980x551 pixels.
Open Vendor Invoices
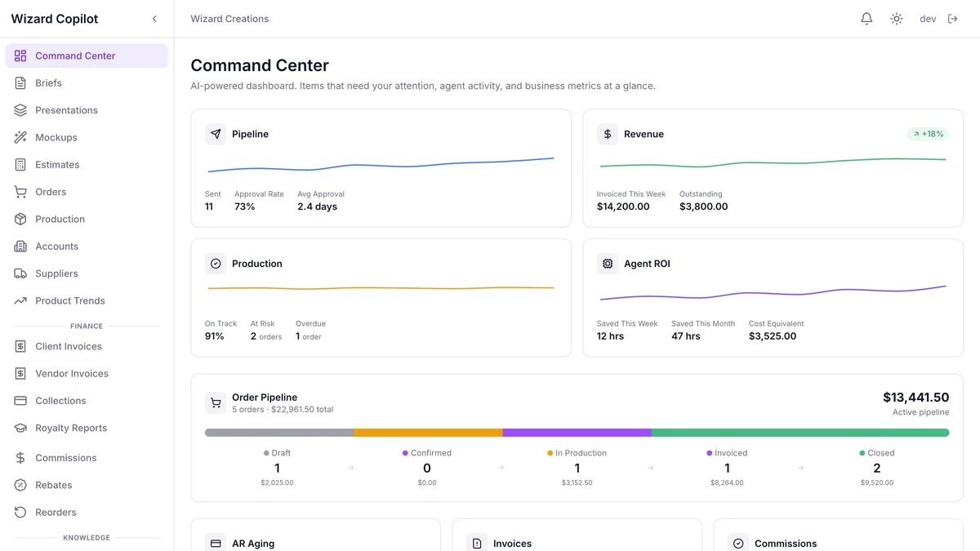[x=87, y=373]
